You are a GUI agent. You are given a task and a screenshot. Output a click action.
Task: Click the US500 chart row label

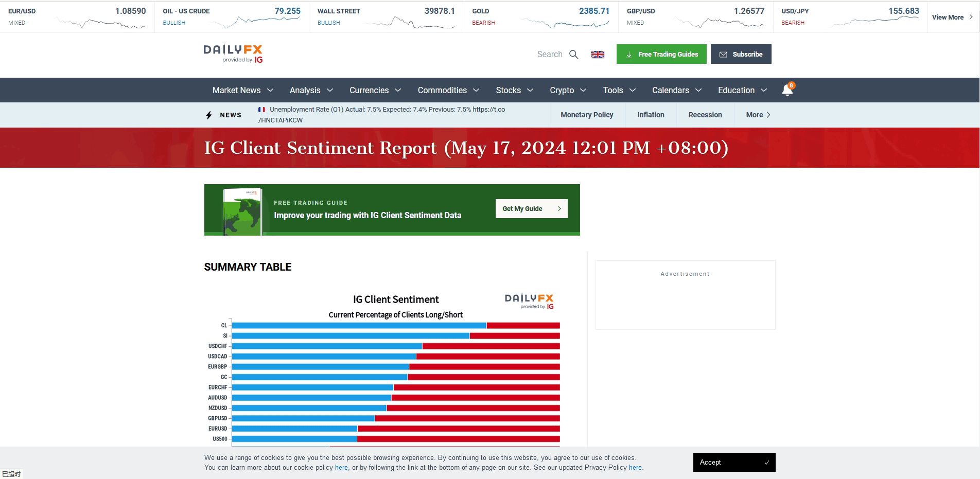pos(220,439)
